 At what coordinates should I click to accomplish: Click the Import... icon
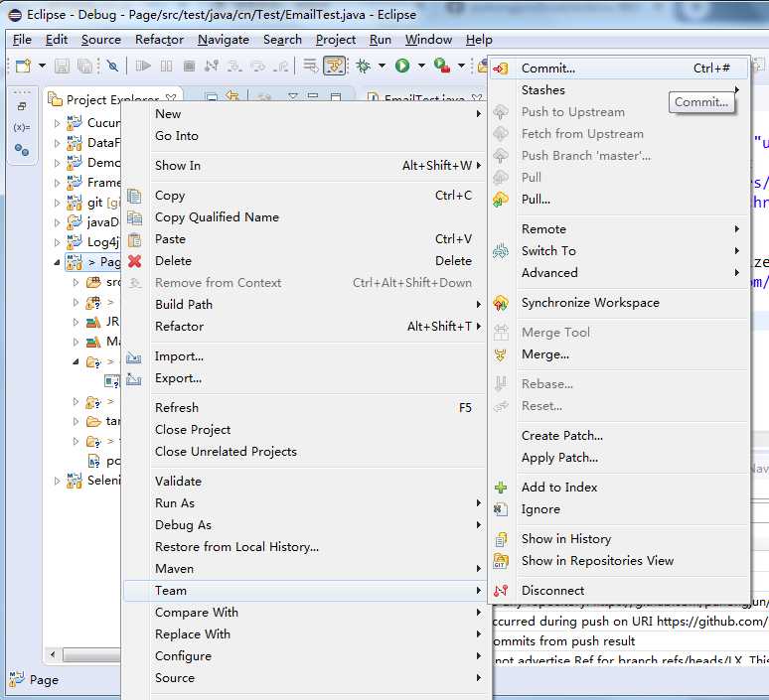pos(134,356)
